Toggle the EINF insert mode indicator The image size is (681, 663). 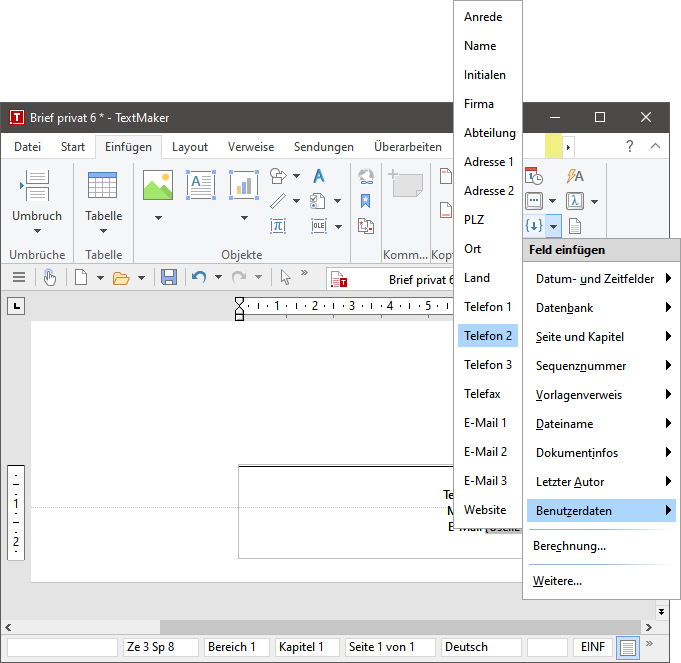point(593,647)
